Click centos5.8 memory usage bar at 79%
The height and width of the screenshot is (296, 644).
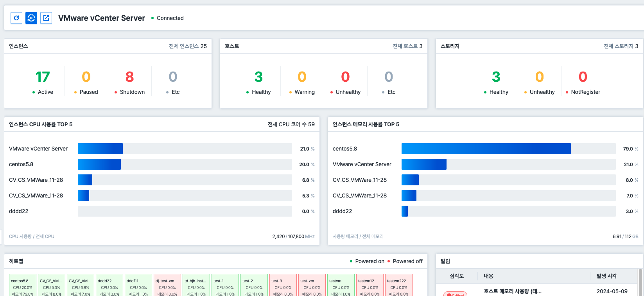(x=486, y=149)
